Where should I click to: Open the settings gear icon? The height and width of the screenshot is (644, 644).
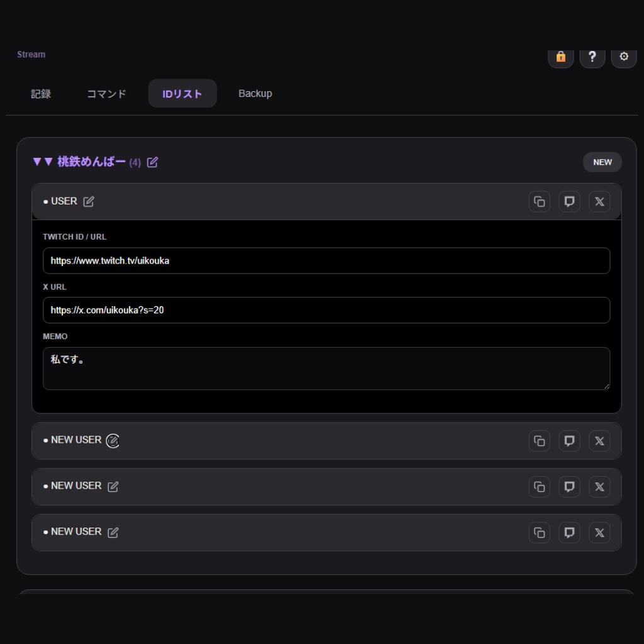coord(623,57)
